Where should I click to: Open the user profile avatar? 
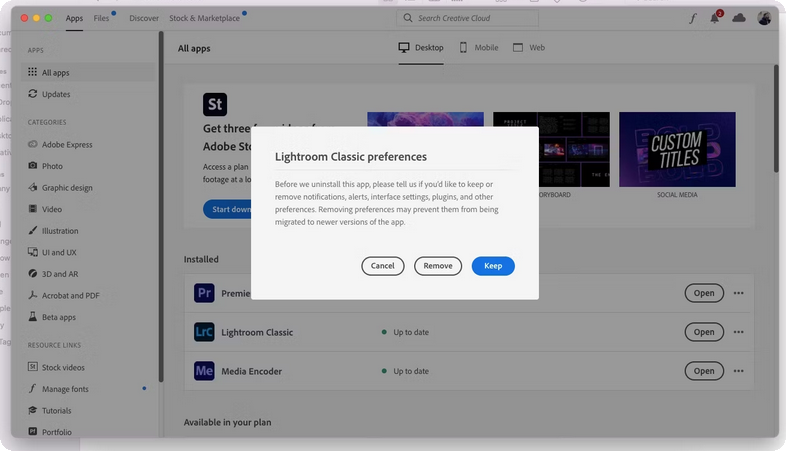[764, 18]
